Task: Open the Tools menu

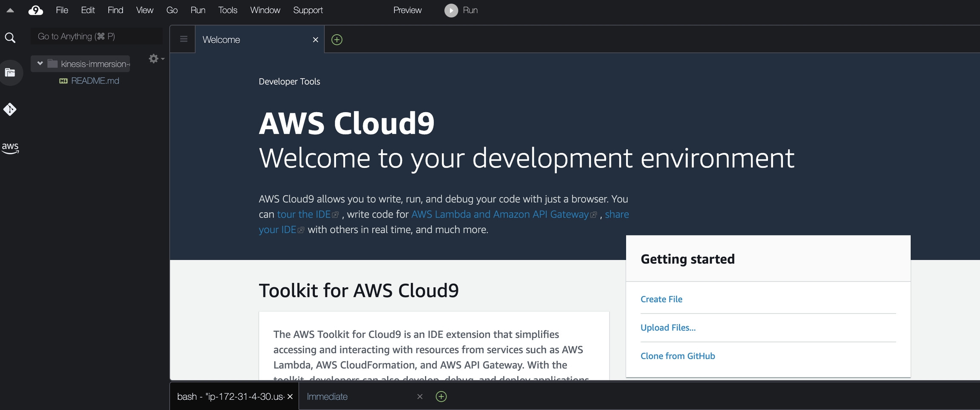Action: coord(228,10)
